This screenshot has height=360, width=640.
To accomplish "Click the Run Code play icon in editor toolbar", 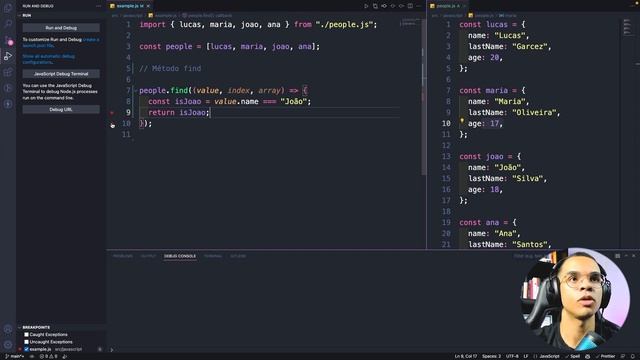I will tap(366, 6).
